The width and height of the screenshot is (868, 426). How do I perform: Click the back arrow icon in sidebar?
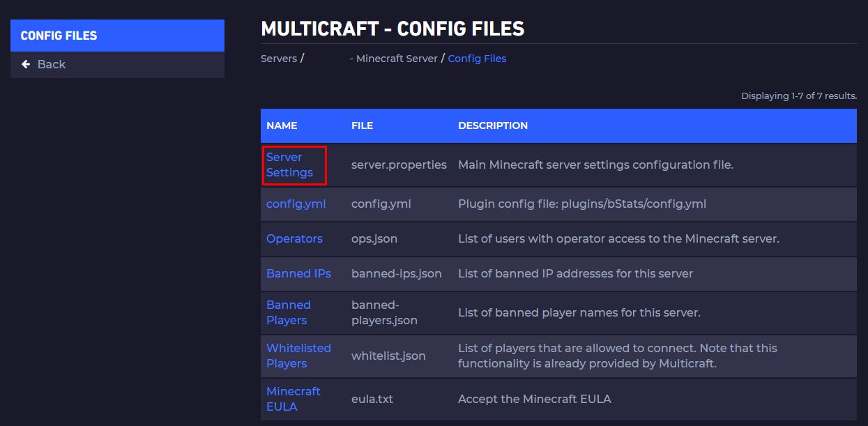coord(26,63)
